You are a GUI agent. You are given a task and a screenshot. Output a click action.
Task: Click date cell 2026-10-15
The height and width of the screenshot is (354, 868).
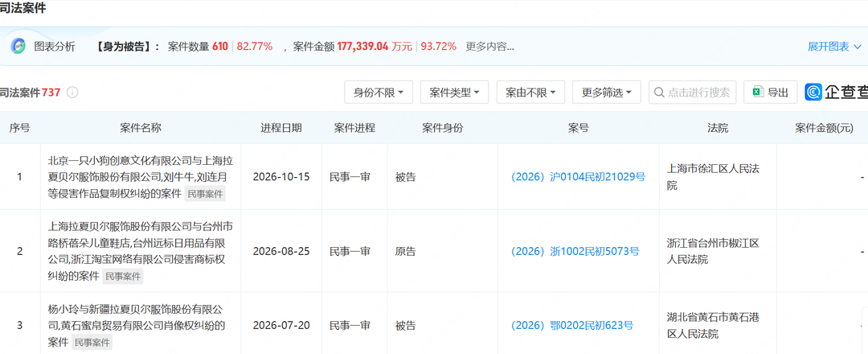281,177
